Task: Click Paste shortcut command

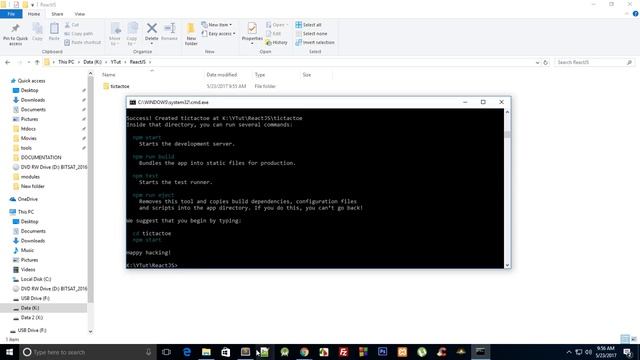Action: click(x=82, y=42)
